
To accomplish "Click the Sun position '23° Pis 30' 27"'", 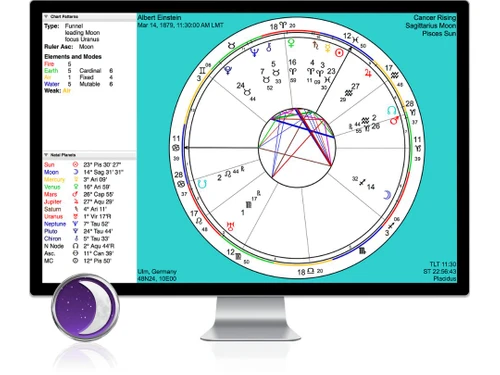I will coord(102,165).
